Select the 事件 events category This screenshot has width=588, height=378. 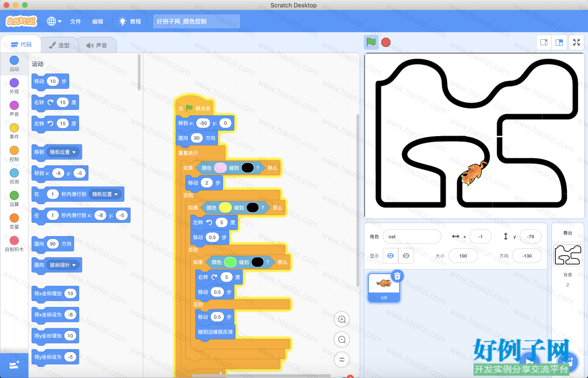(14, 131)
